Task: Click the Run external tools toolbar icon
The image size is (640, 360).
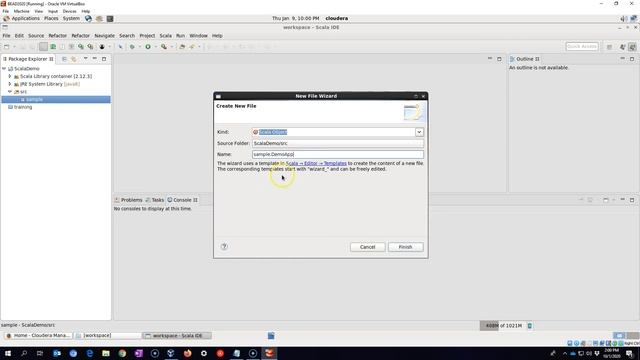Action: coord(164,47)
